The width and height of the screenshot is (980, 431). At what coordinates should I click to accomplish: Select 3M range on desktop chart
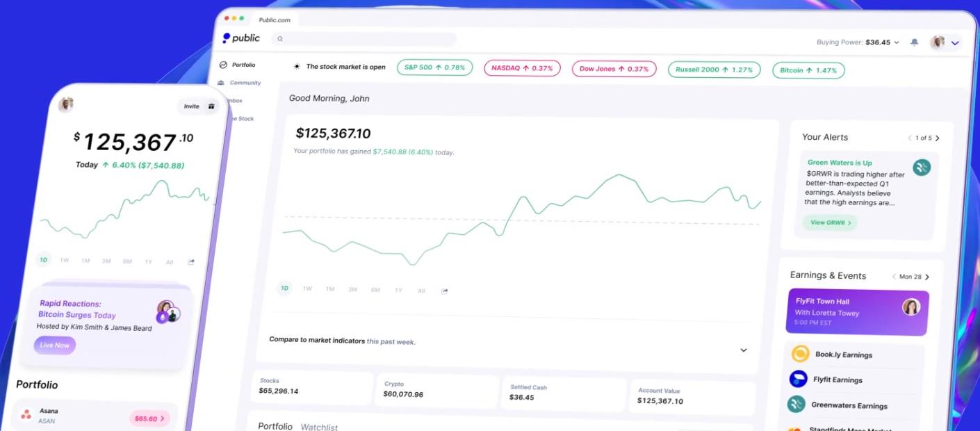[352, 289]
